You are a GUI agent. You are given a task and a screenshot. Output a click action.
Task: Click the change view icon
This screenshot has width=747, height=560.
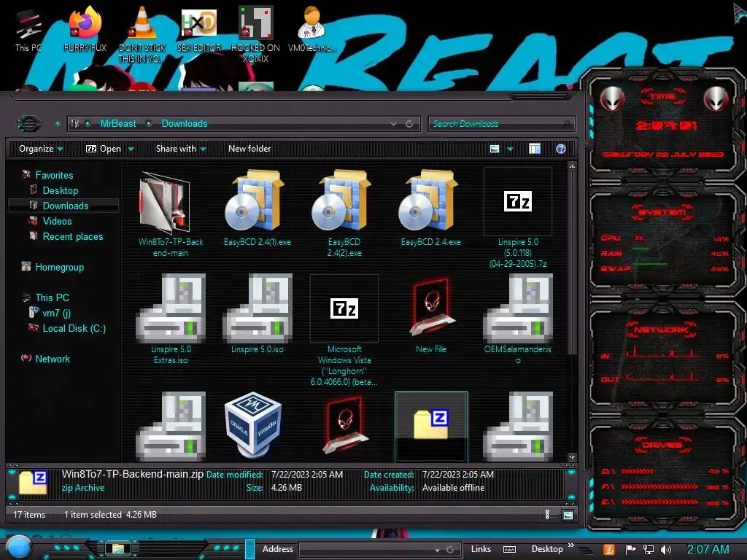(x=495, y=149)
